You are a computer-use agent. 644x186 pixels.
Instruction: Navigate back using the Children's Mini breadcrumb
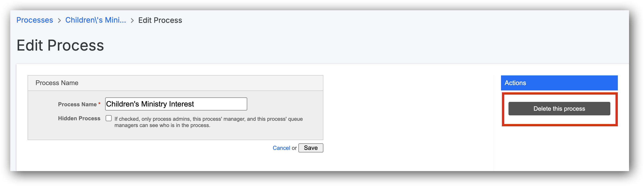96,20
